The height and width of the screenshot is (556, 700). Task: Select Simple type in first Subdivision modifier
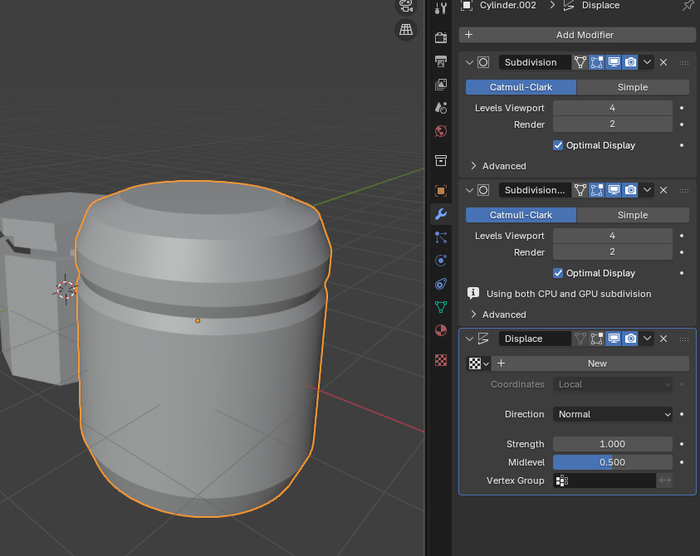click(x=632, y=87)
